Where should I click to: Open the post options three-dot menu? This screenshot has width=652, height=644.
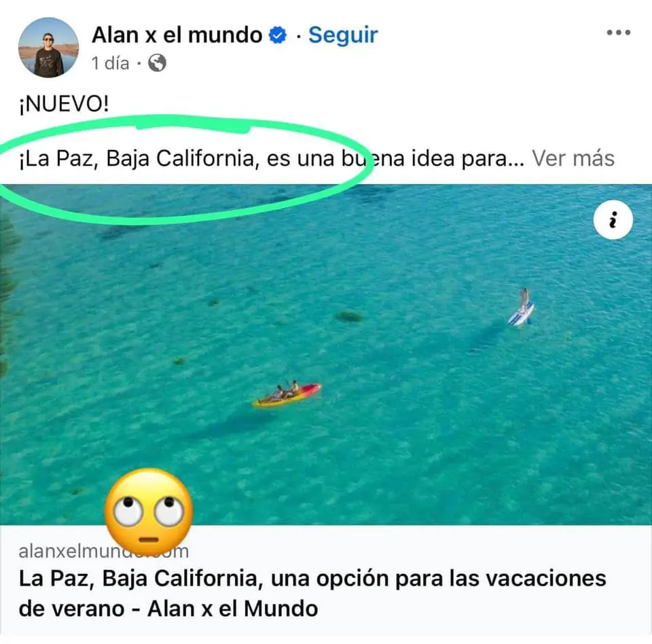pos(618,33)
